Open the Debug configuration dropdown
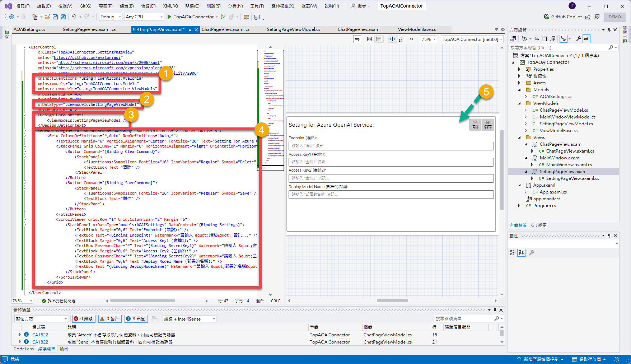This screenshot has height=364, width=631. pyautogui.click(x=111, y=17)
